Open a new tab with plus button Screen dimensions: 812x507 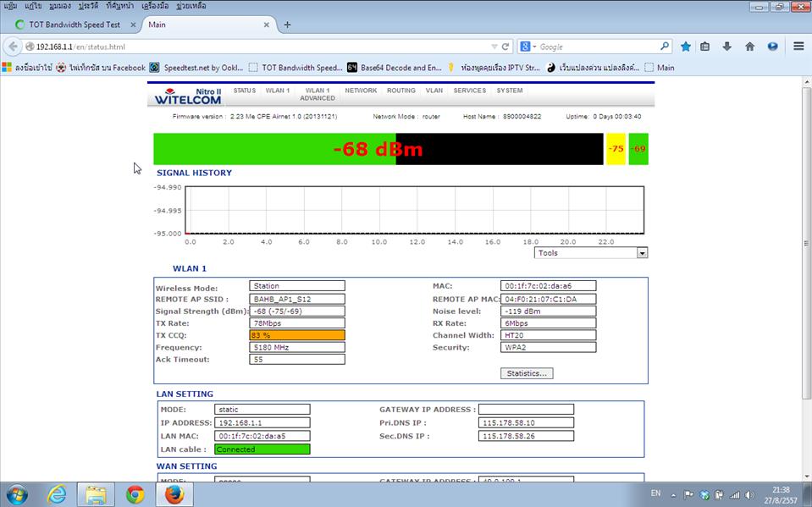point(287,25)
